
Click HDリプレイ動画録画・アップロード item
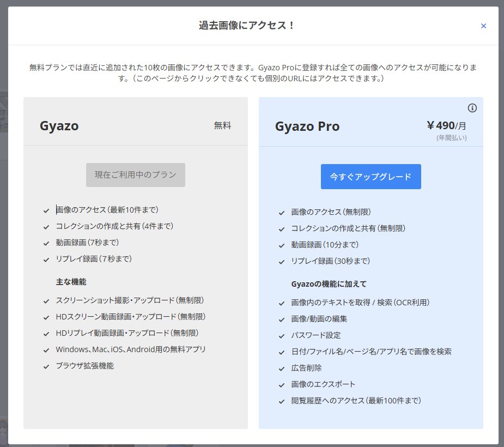(127, 333)
